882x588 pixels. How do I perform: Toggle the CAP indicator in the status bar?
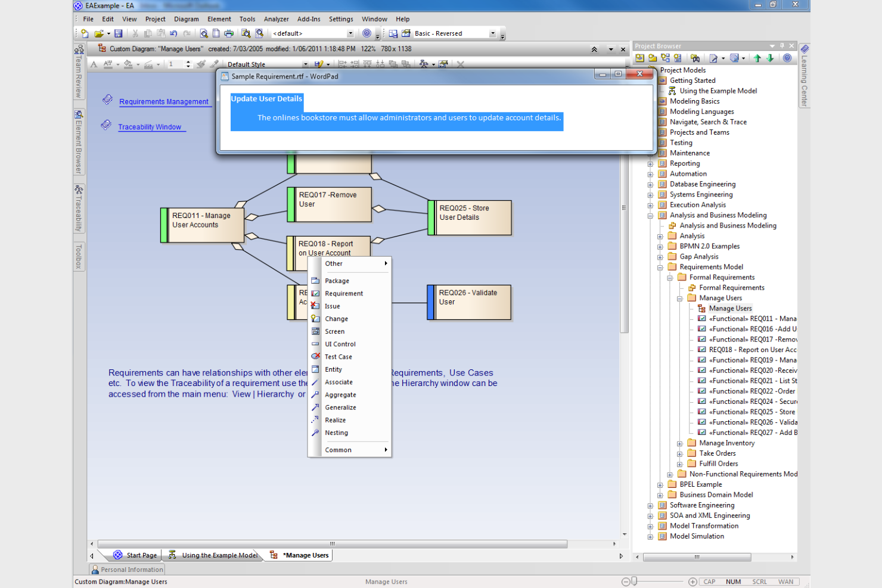(x=709, y=581)
